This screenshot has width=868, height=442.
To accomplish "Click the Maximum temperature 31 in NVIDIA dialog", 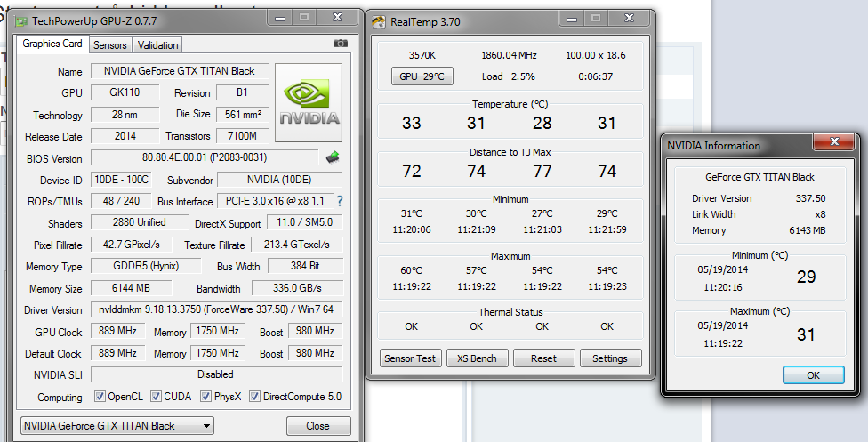I will click(x=806, y=334).
